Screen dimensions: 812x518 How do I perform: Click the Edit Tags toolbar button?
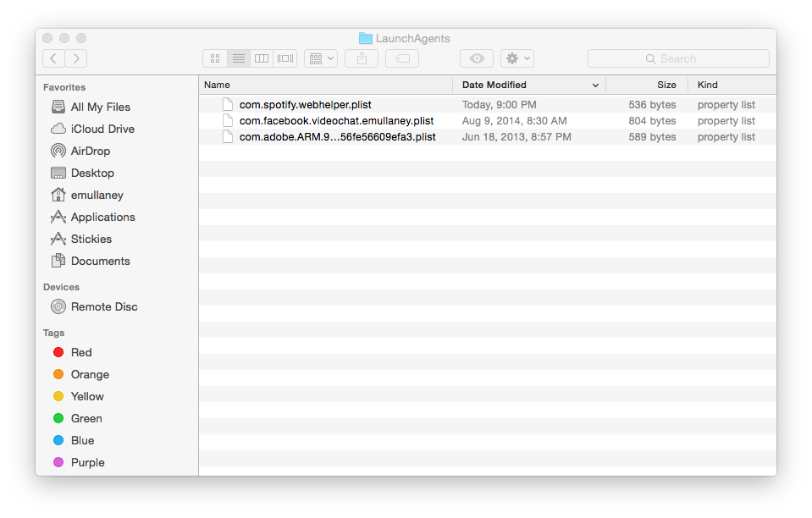(x=402, y=58)
